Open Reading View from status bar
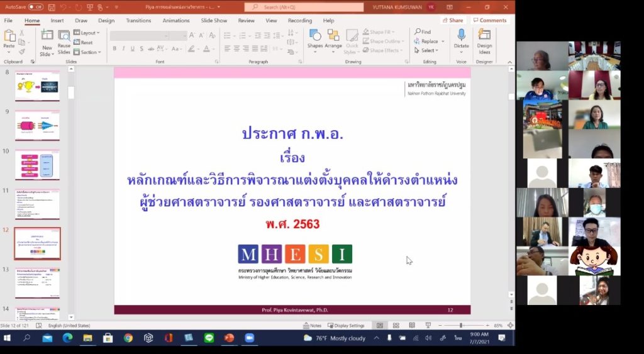 click(412, 326)
